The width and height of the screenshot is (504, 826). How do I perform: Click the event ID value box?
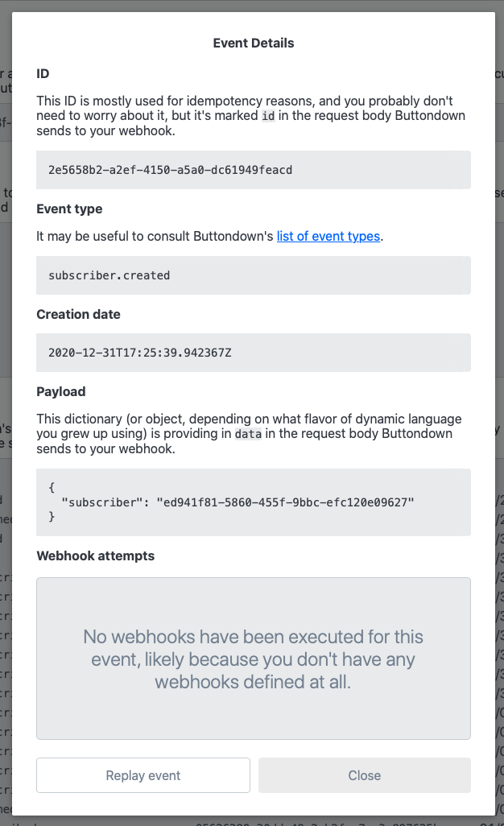point(253,170)
